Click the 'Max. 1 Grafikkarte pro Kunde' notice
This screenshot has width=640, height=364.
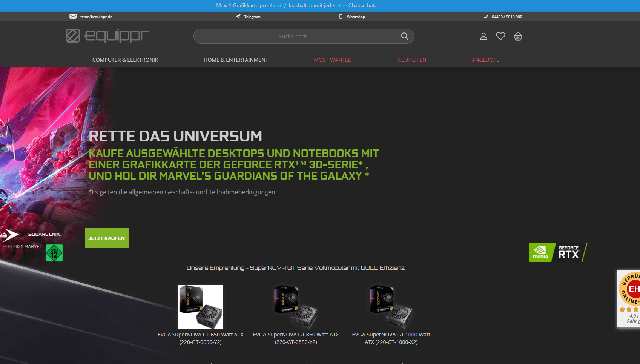point(296,6)
